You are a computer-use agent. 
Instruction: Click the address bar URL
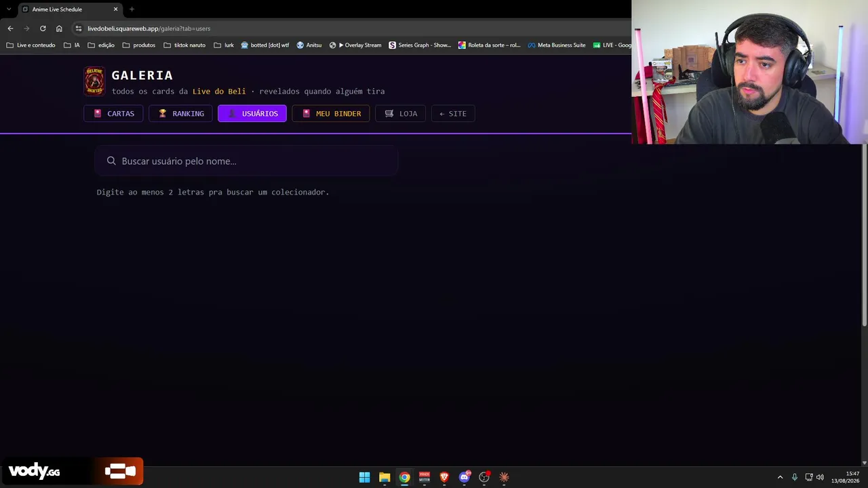149,28
